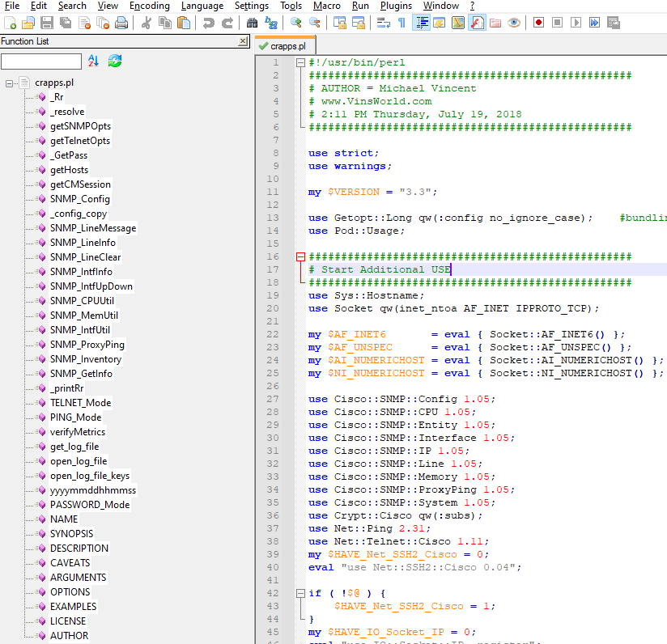Open the Plugins menu

(x=396, y=6)
